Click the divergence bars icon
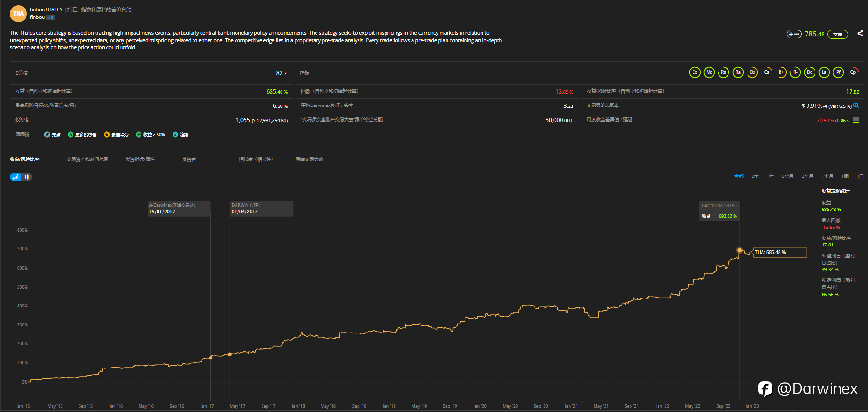The width and height of the screenshot is (868, 412). point(856,120)
